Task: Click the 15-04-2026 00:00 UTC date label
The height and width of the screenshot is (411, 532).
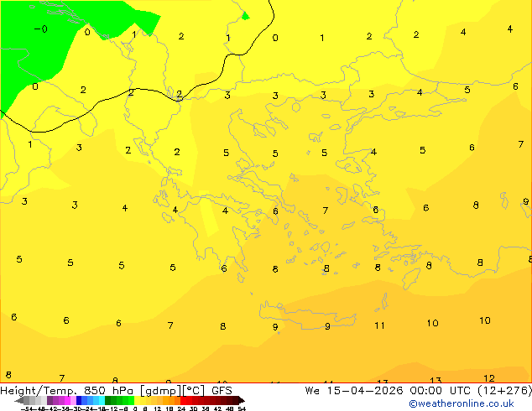Action: coord(399,391)
